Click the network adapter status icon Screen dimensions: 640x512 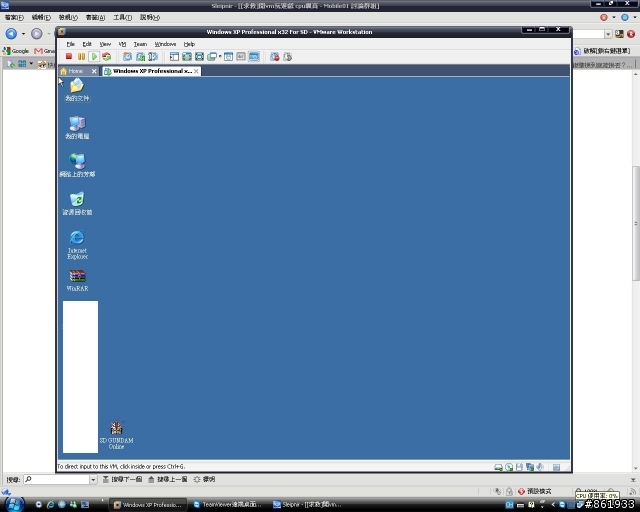click(x=530, y=467)
